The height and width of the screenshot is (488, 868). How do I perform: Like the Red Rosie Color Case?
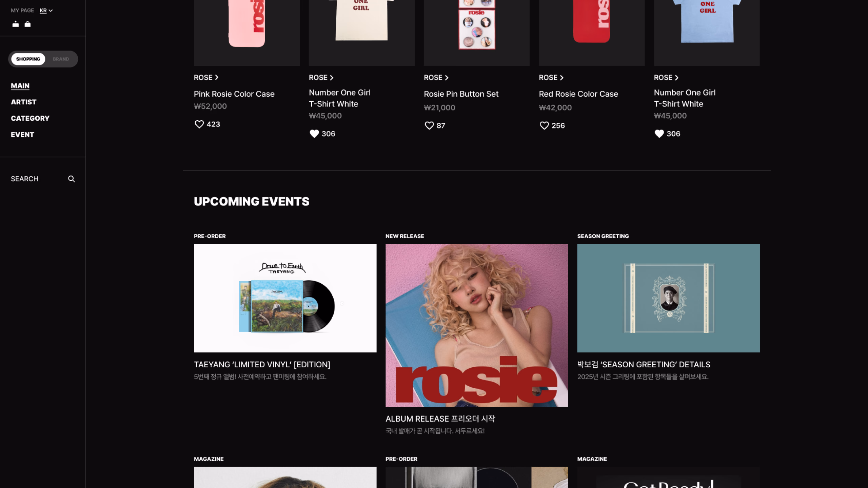pyautogui.click(x=544, y=126)
